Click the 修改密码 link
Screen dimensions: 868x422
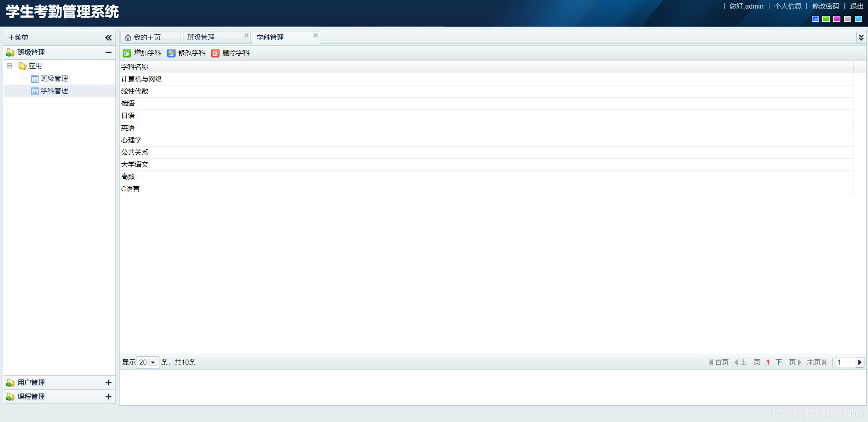(826, 6)
